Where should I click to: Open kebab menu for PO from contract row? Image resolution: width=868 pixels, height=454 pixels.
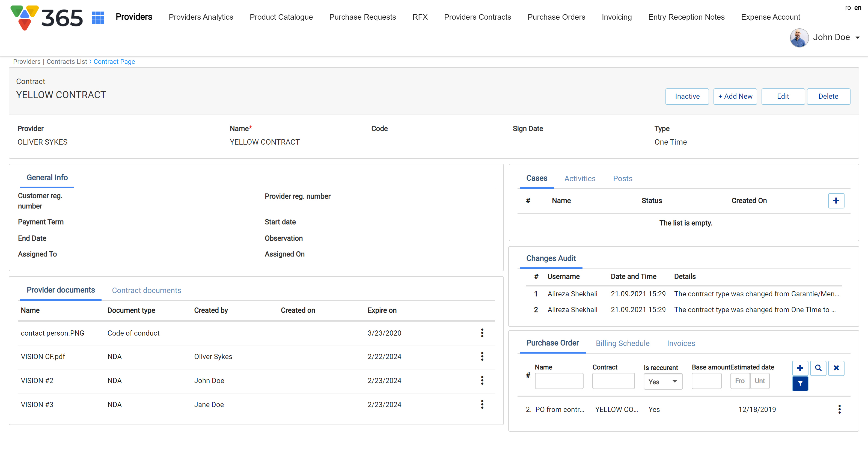coord(839,409)
